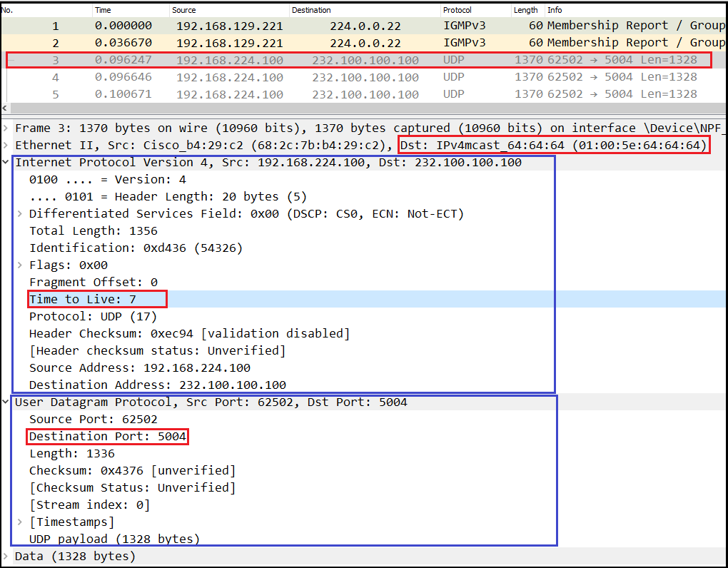The width and height of the screenshot is (728, 568).
Task: Sort packets by Length column header
Action: [525, 11]
